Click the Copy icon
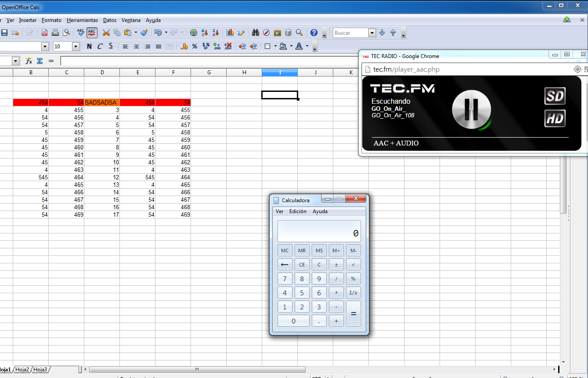Viewport: 588px width, 378px height. pos(117,33)
